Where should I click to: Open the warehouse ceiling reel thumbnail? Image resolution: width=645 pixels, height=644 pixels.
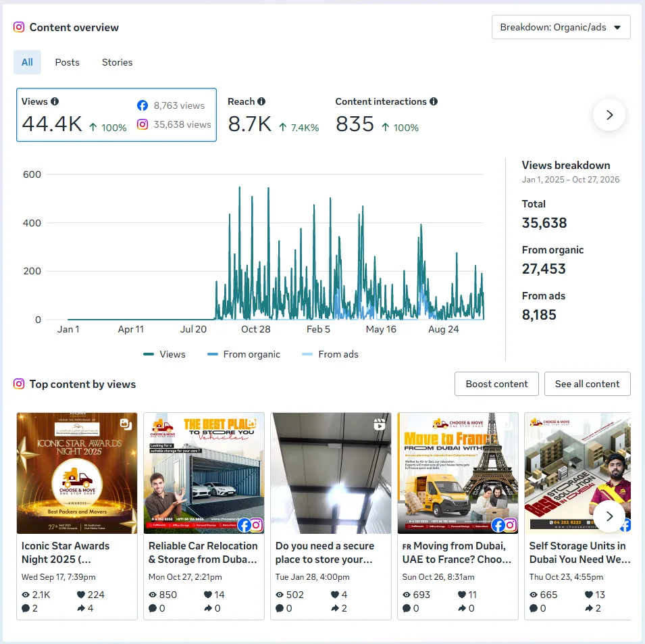tap(331, 473)
